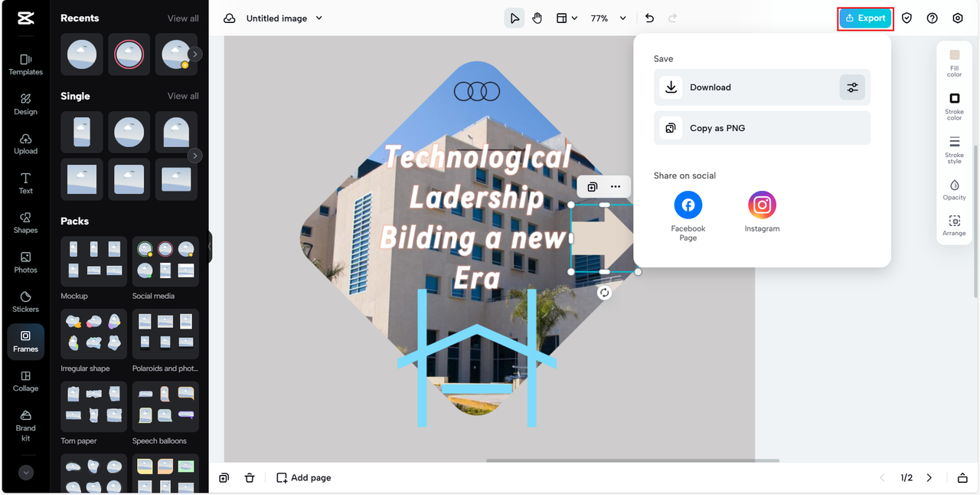This screenshot has width=980, height=495.
Task: Open the layout resize dropdown
Action: click(567, 18)
